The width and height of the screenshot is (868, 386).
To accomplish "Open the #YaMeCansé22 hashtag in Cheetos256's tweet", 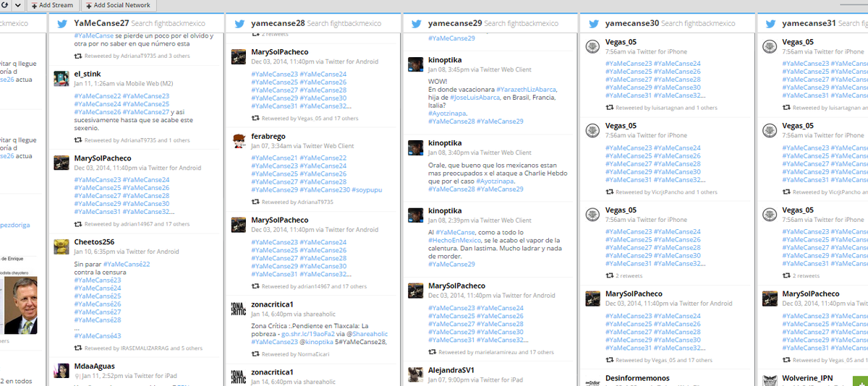I will [128, 265].
